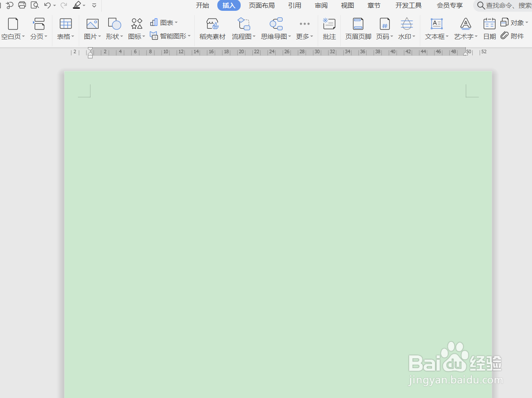Click the right indent marker on ruler
This screenshot has width=532, height=398.
[x=466, y=54]
